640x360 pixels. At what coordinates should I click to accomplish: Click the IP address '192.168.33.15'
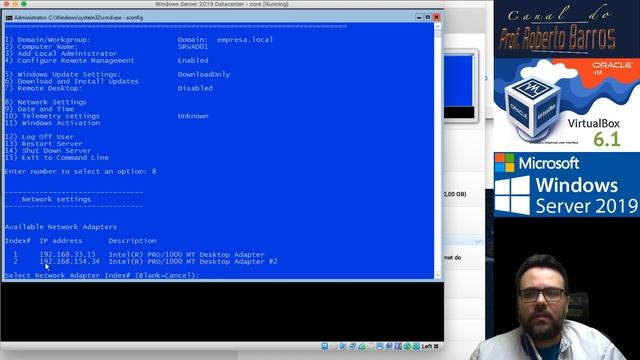[67, 254]
